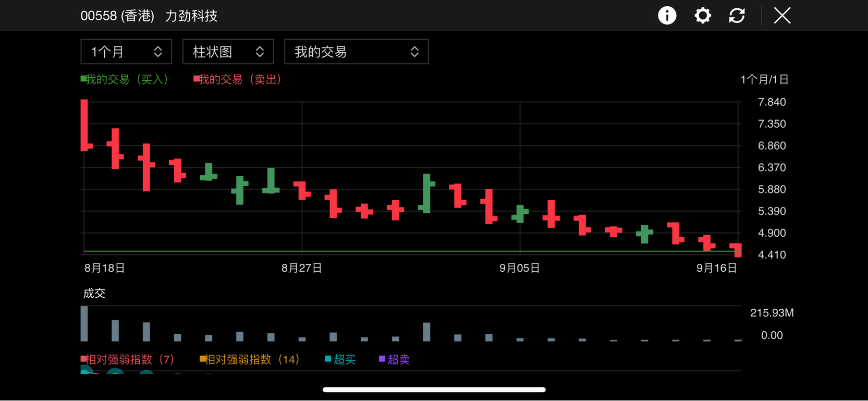Image resolution: width=868 pixels, height=401 pixels.
Task: Click the 5.880 price axis label
Action: pyautogui.click(x=772, y=189)
